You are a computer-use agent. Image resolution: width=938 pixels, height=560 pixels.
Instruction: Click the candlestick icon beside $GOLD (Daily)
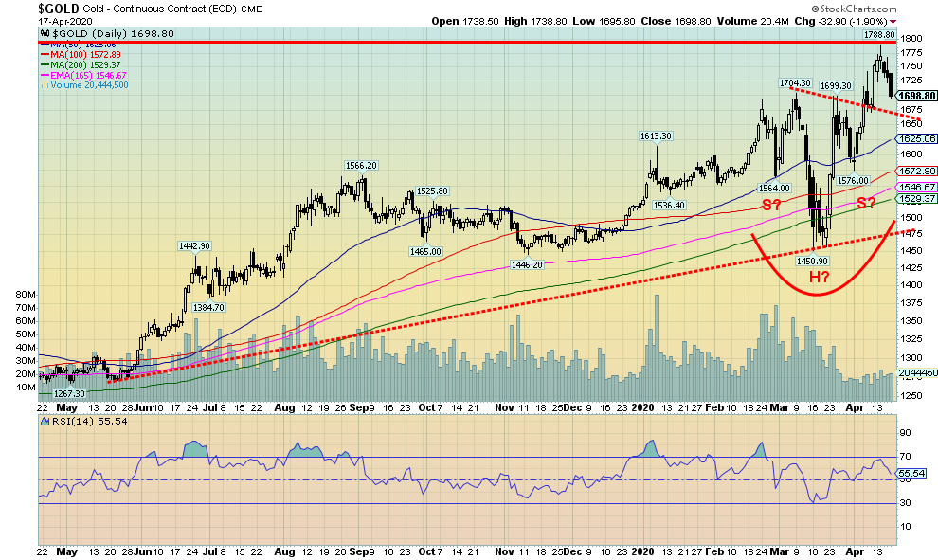(45, 33)
